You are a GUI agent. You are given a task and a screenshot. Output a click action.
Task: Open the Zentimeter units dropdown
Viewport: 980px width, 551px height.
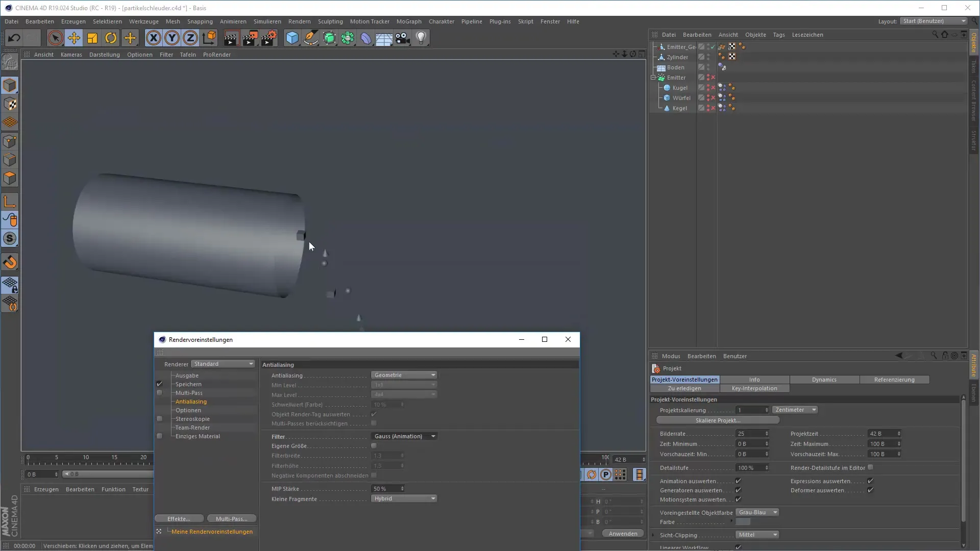[795, 410]
